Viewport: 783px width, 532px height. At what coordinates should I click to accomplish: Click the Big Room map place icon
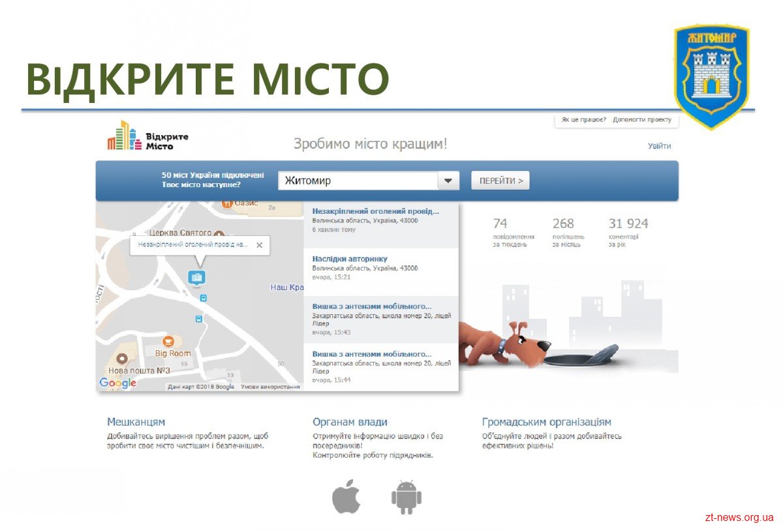(168, 340)
